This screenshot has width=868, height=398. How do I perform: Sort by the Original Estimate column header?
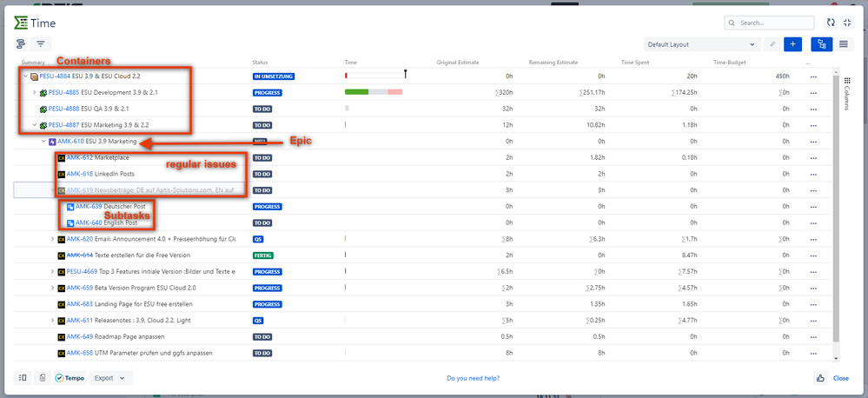(x=458, y=63)
